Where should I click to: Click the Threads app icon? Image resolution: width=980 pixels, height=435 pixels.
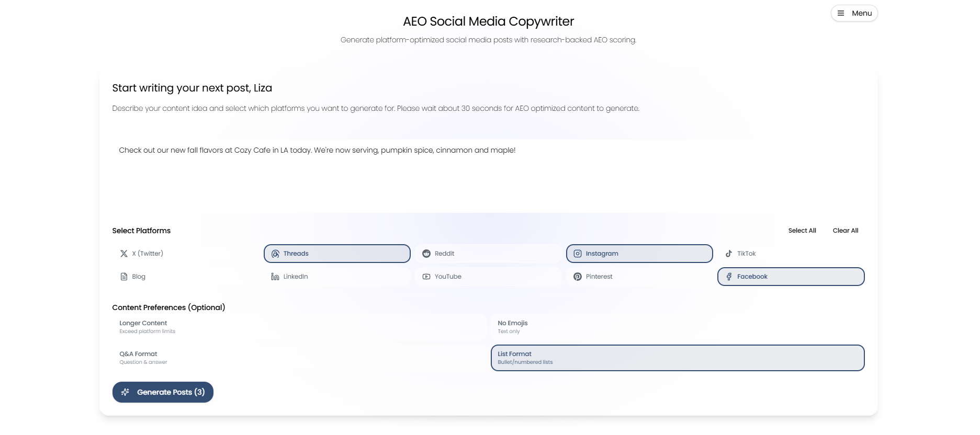275,254
